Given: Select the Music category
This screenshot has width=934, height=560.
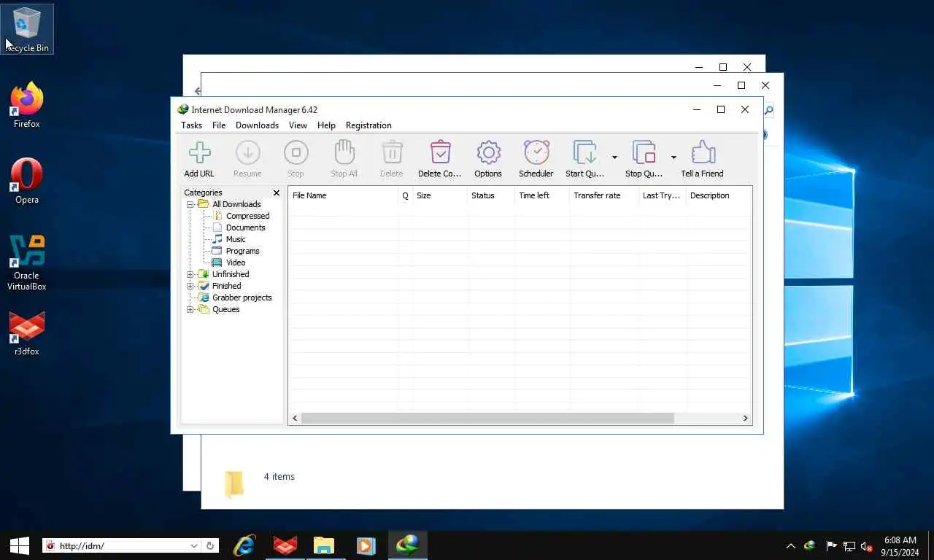Looking at the screenshot, I should [x=236, y=239].
